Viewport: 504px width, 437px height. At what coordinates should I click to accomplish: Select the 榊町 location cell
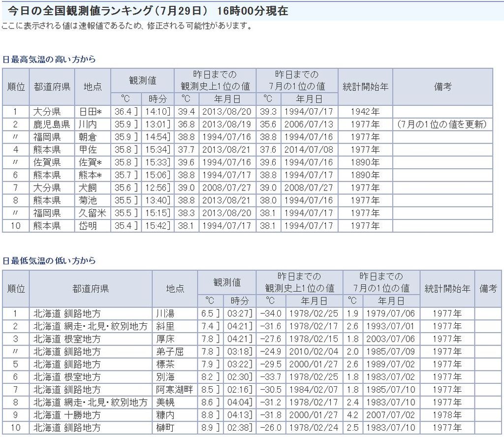pyautogui.click(x=165, y=428)
